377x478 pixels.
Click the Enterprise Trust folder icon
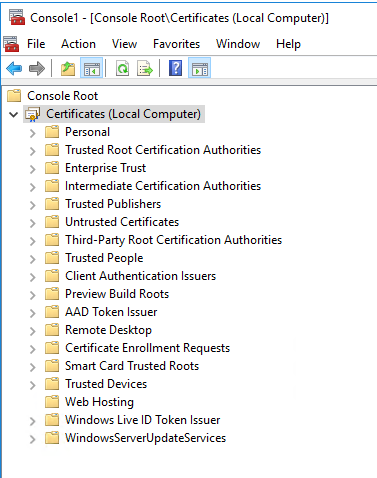(52, 168)
